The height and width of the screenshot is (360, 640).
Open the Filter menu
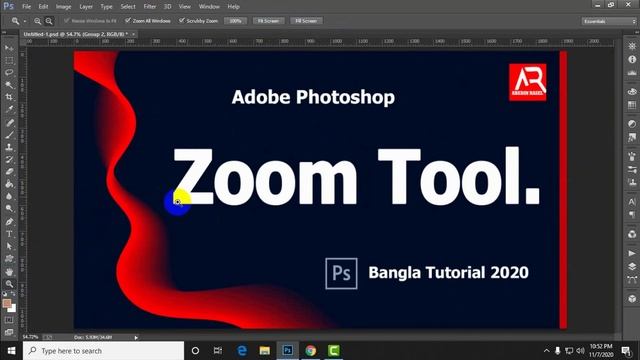tap(150, 7)
